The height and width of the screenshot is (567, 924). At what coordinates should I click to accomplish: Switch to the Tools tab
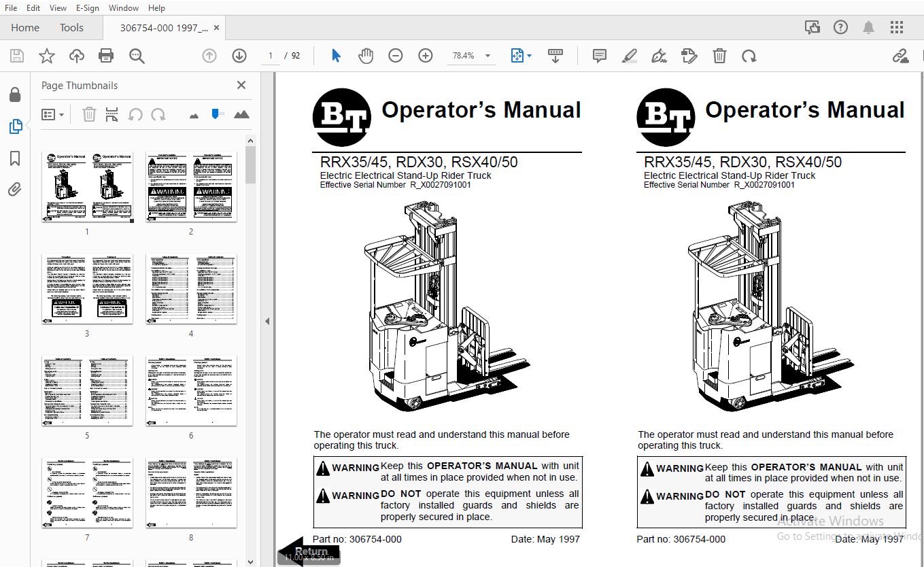[71, 28]
